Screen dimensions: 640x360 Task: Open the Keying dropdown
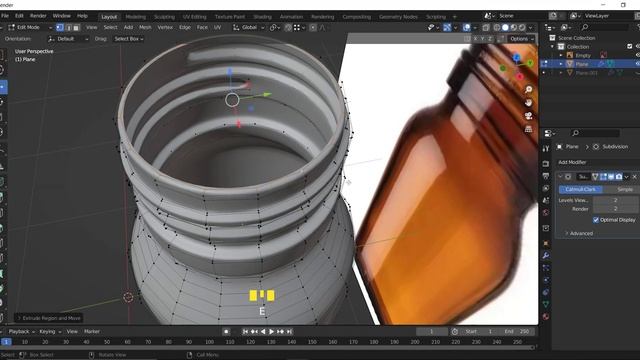point(50,331)
